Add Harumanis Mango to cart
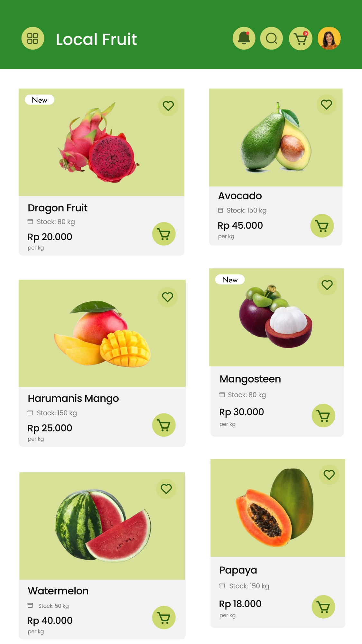Viewport: 362px width, 644px height. pyautogui.click(x=164, y=425)
